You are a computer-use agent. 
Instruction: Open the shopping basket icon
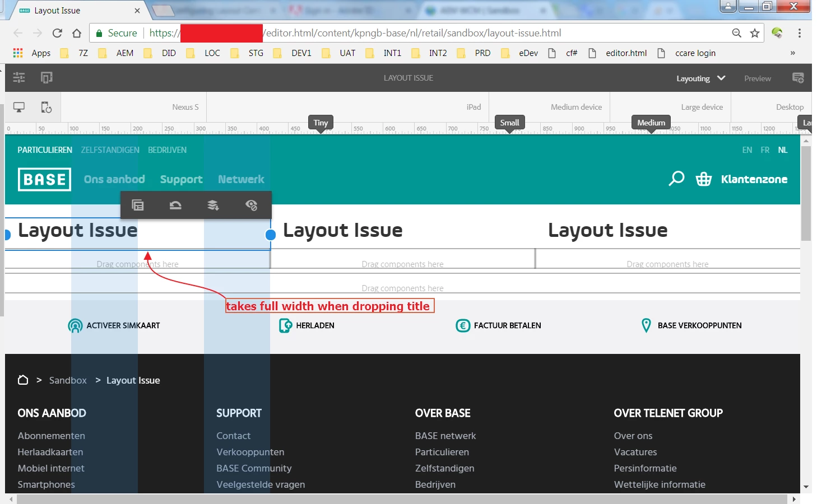tap(704, 179)
